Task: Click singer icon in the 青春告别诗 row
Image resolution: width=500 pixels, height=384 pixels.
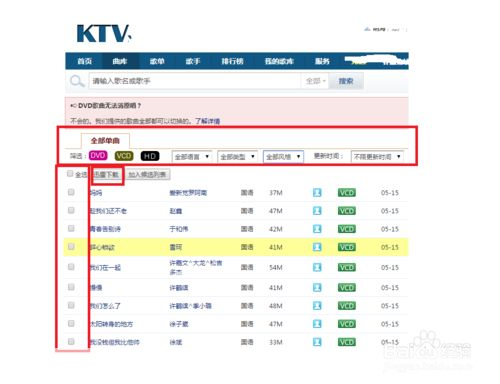Action: (x=317, y=229)
